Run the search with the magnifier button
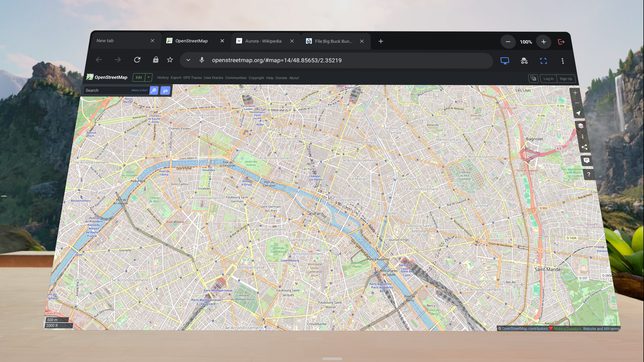Screen dimensions: 644x362 pos(154,90)
